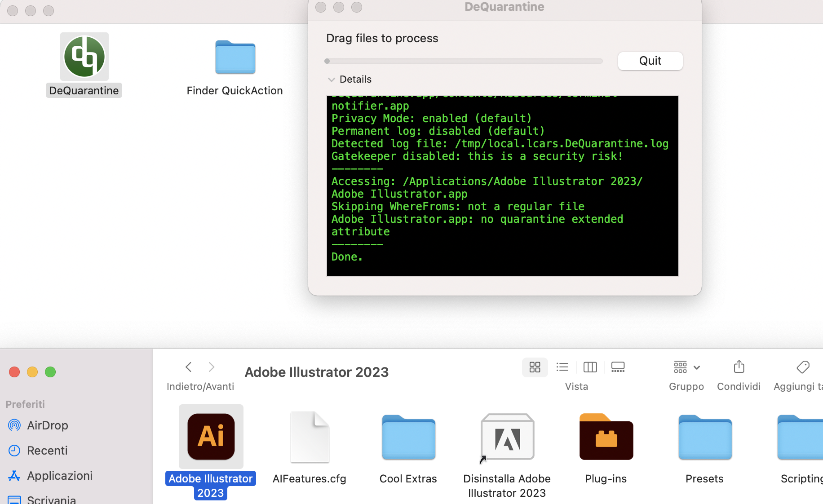Viewport: 823px width, 504px height.
Task: Select Disinstalla Adobe Illustrator 2023 alias
Action: click(x=507, y=438)
